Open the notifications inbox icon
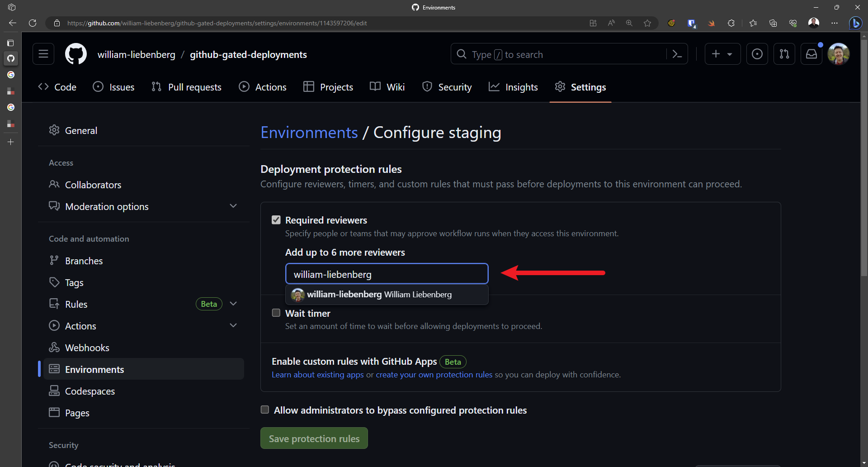 click(811, 54)
